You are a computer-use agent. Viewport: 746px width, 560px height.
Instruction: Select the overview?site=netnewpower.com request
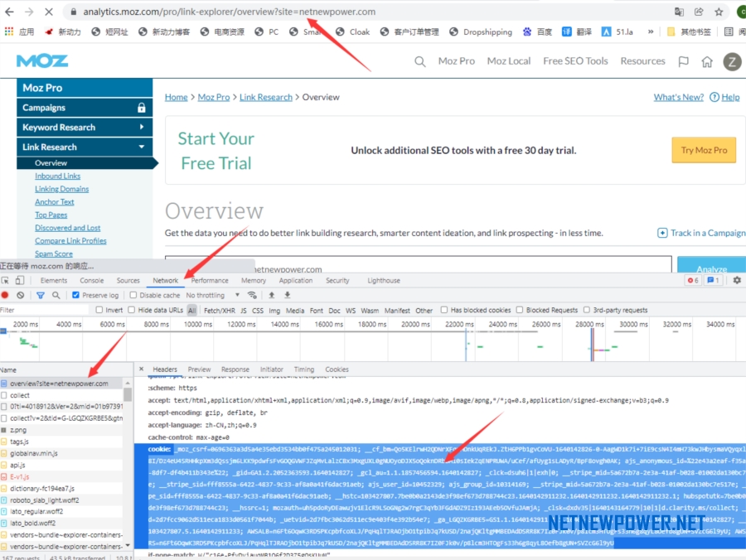[x=61, y=384]
